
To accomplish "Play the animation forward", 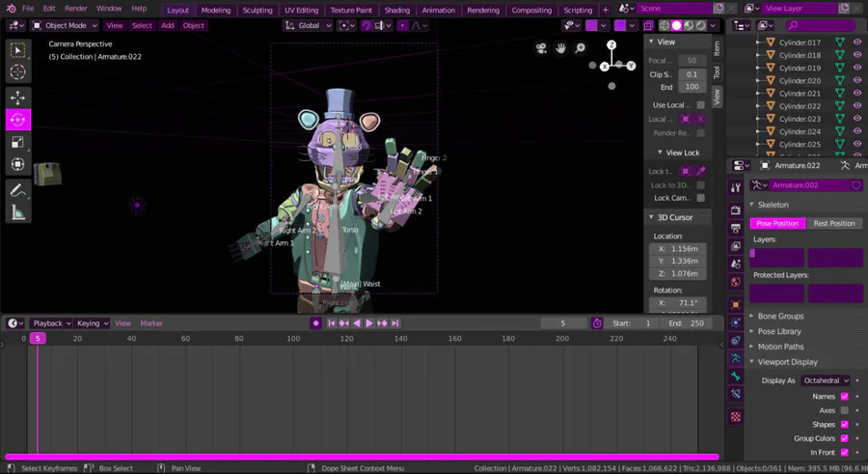I will (369, 323).
